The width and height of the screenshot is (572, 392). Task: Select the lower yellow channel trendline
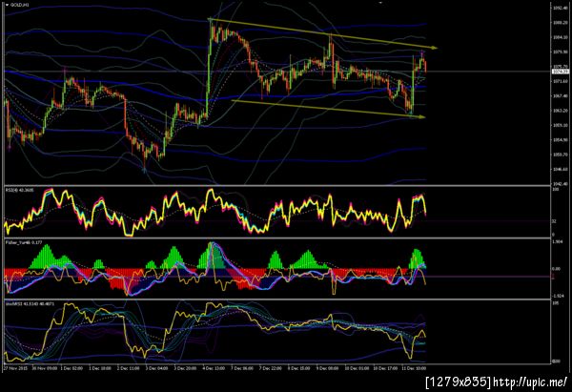tap(328, 109)
